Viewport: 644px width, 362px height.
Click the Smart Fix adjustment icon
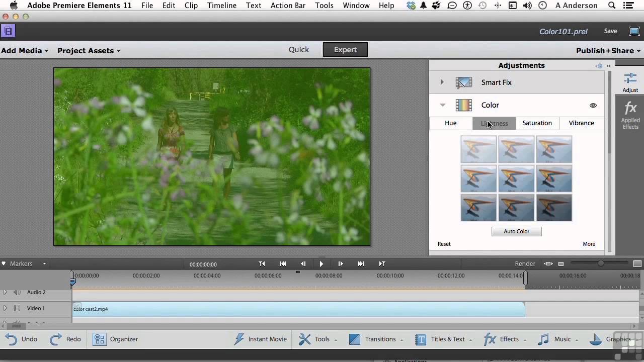tap(463, 82)
